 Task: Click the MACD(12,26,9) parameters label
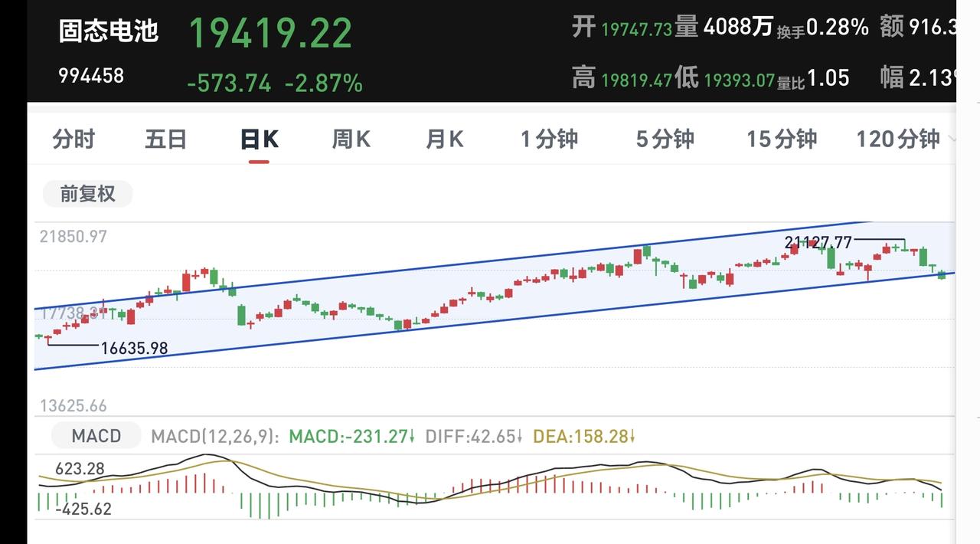click(x=216, y=437)
